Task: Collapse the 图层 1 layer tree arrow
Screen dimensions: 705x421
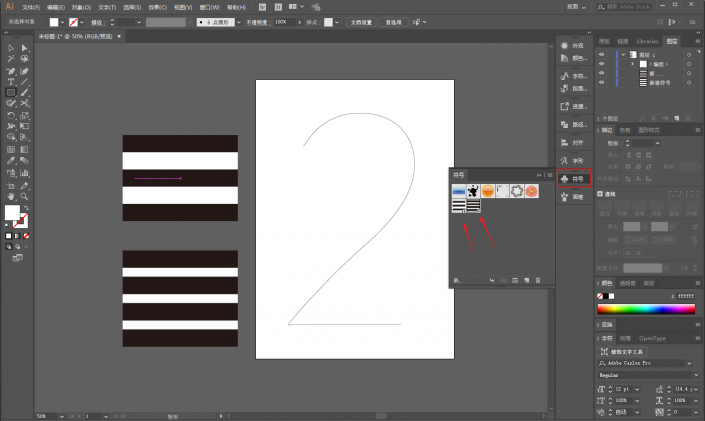Action: (623, 55)
